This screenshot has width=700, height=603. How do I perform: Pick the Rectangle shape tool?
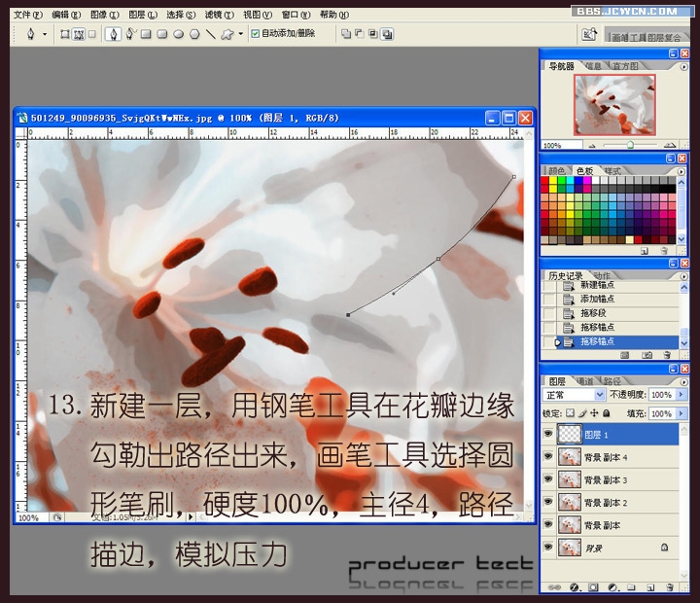tap(146, 34)
